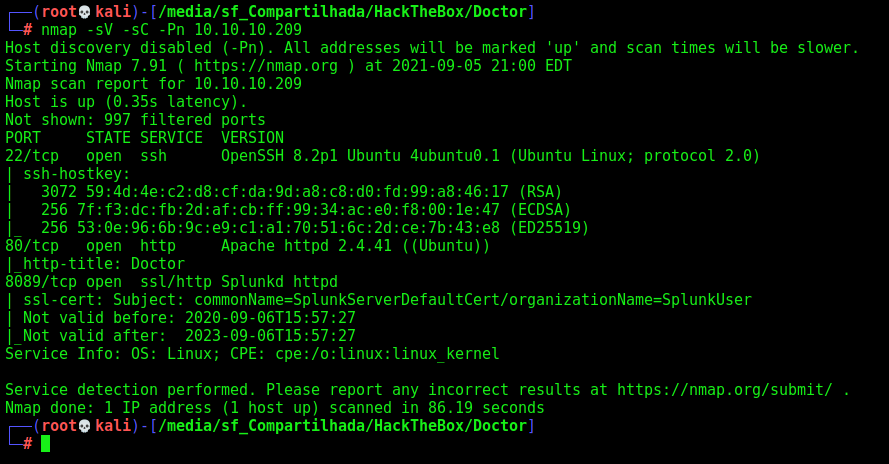The image size is (889, 464).
Task: Click the skull icon in the bottom prompt
Action: coord(84,426)
